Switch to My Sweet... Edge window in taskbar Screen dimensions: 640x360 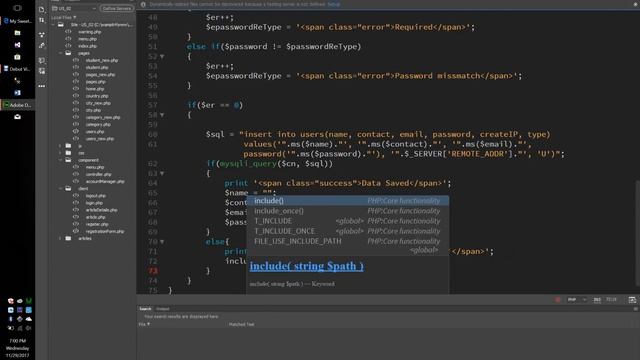point(17,21)
